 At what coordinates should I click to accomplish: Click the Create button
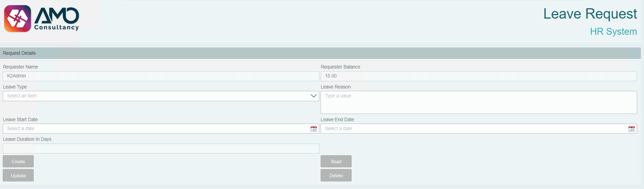18,161
